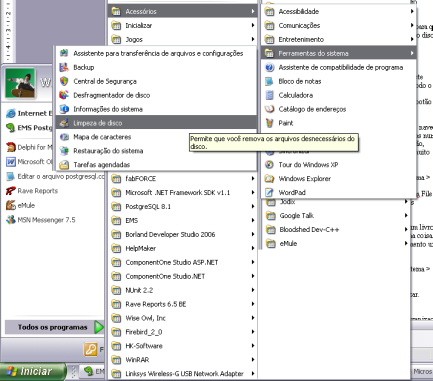Click the user account picture
Screen dimensions: 433x381
click(20, 82)
